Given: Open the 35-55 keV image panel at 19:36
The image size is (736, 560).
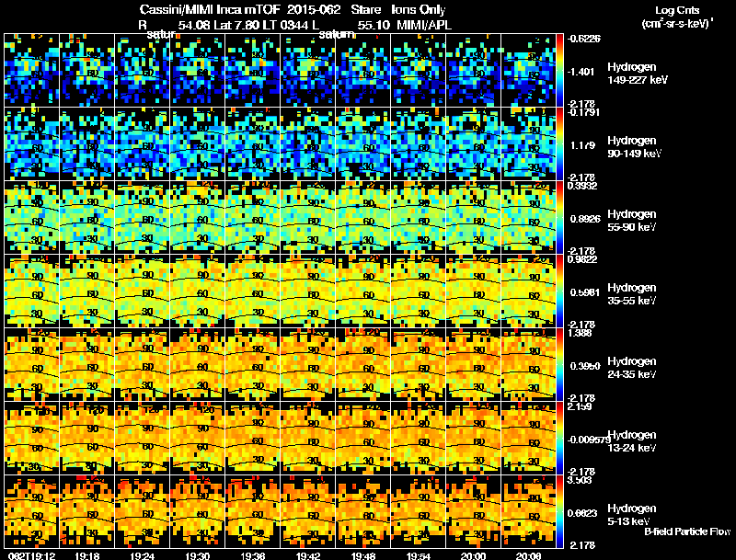Looking at the screenshot, I should (252, 291).
